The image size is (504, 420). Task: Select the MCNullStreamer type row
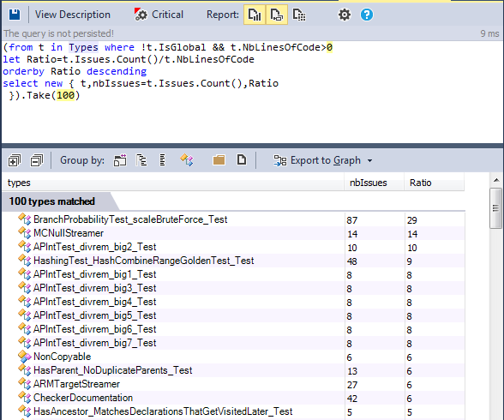coord(233,233)
